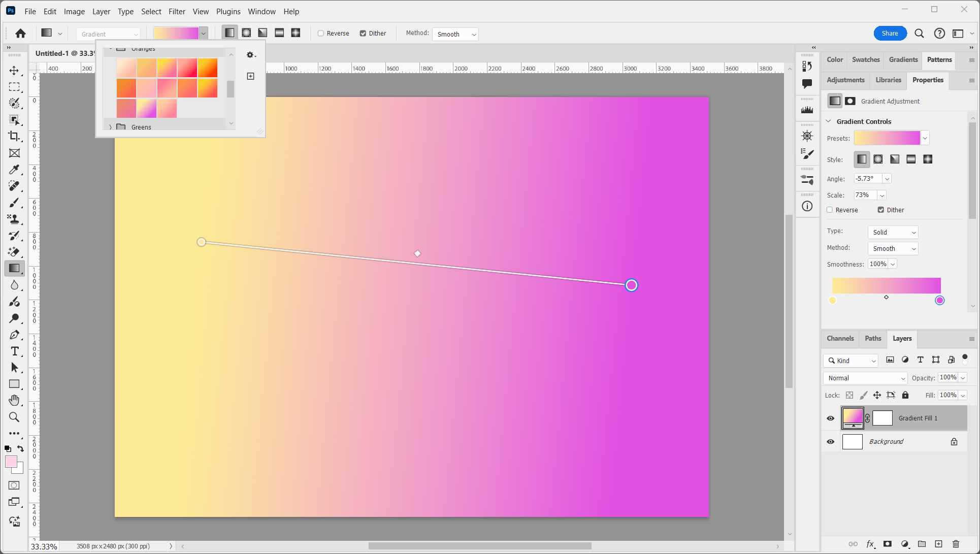
Task: Enable Reverse checkbox in options bar
Action: point(321,34)
